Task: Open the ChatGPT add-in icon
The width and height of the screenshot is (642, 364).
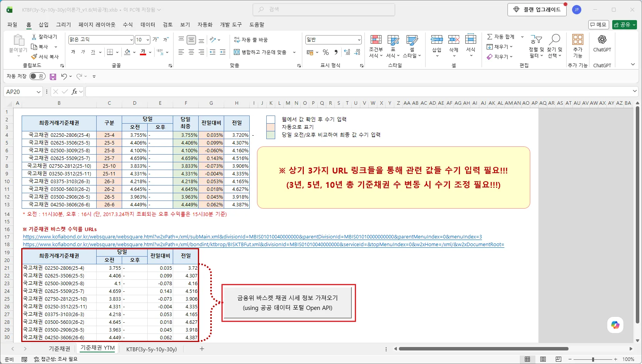Action: [x=602, y=39]
